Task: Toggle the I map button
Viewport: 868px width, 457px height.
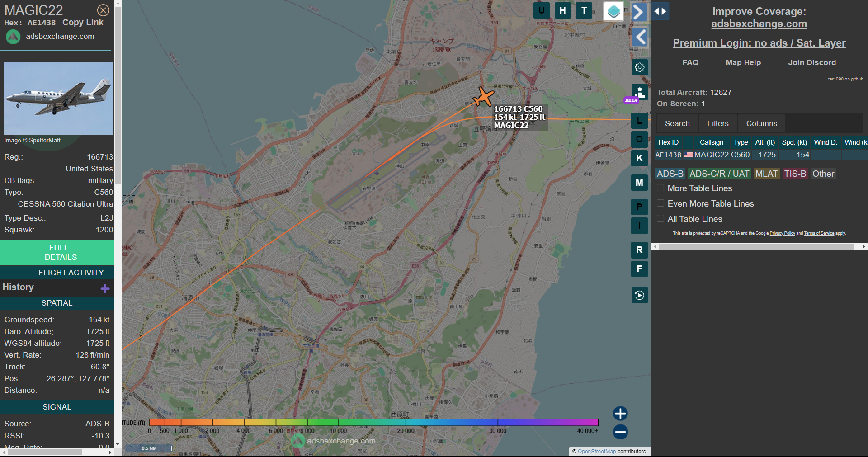Action: pos(639,226)
